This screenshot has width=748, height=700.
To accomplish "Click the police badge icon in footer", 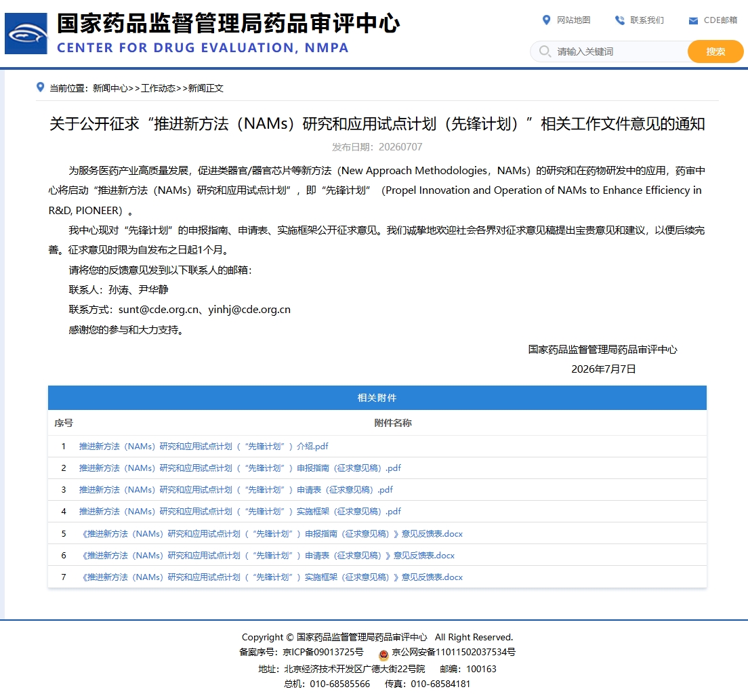I will [x=383, y=655].
